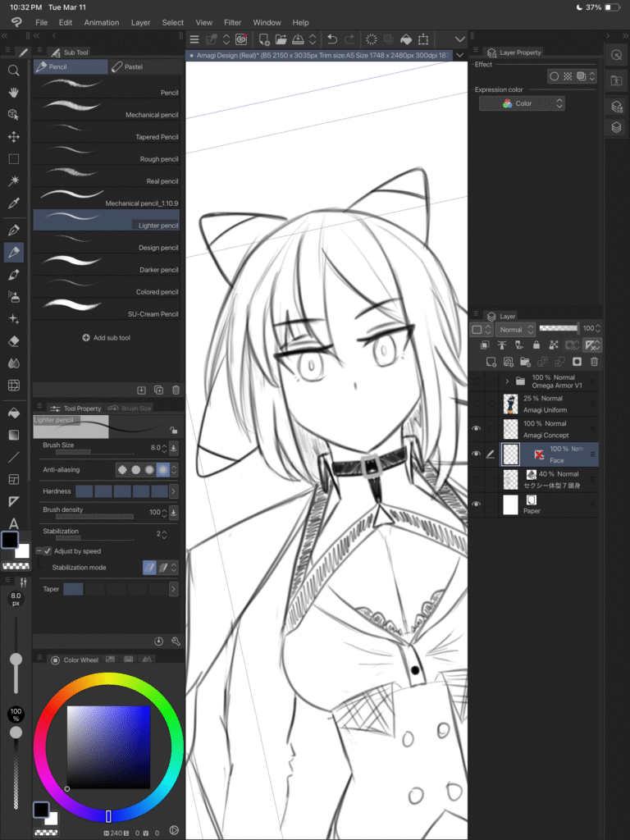This screenshot has height=840, width=630.
Task: Click the Lock Layer padlock icon
Action: pyautogui.click(x=536, y=345)
